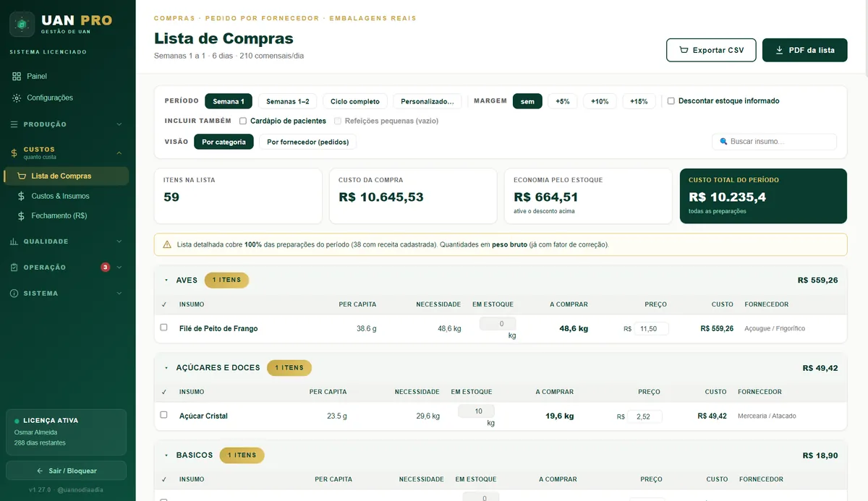Click the Filé de Peito de Frango name
The image size is (868, 501).
pos(218,328)
